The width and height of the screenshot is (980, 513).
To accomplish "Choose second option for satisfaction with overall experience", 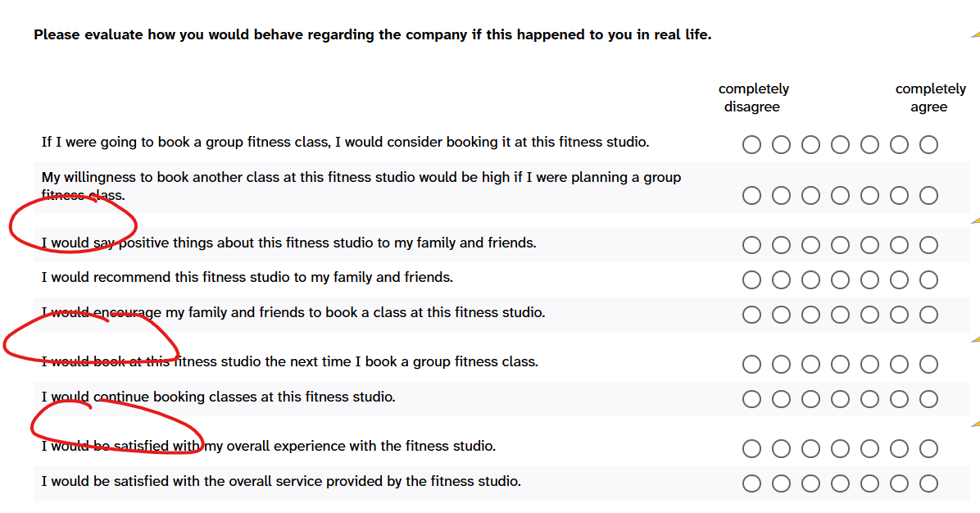I will pos(781,448).
